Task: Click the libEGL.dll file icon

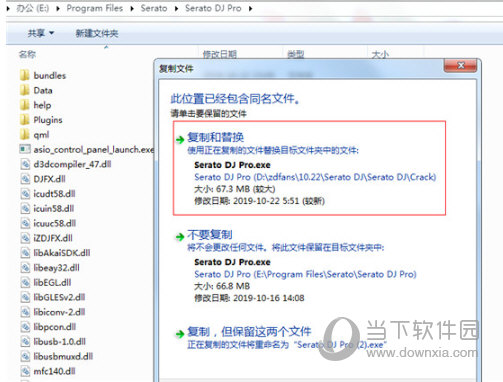Action: pyautogui.click(x=25, y=282)
